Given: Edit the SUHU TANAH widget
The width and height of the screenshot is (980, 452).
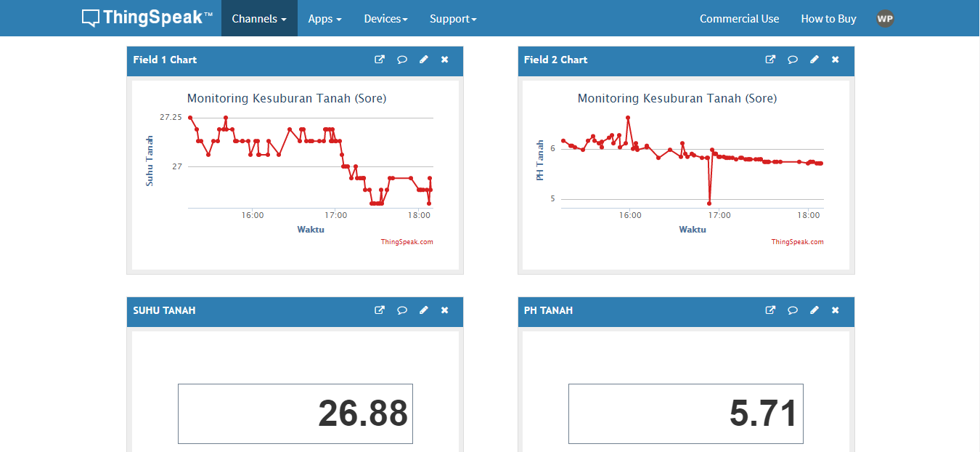Looking at the screenshot, I should pos(423,310).
